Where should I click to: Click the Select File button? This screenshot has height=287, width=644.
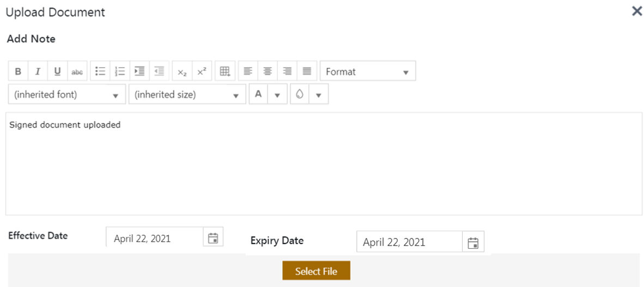pos(316,271)
